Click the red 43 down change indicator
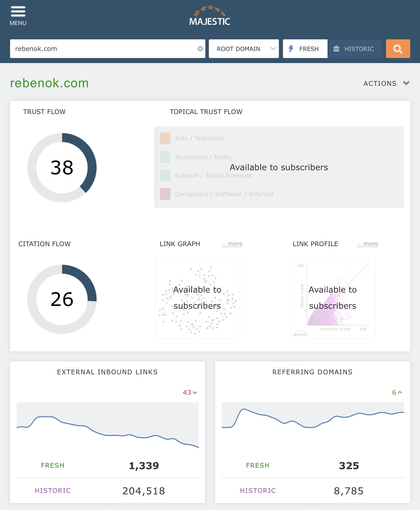Image resolution: width=420 pixels, height=510 pixels. click(190, 392)
